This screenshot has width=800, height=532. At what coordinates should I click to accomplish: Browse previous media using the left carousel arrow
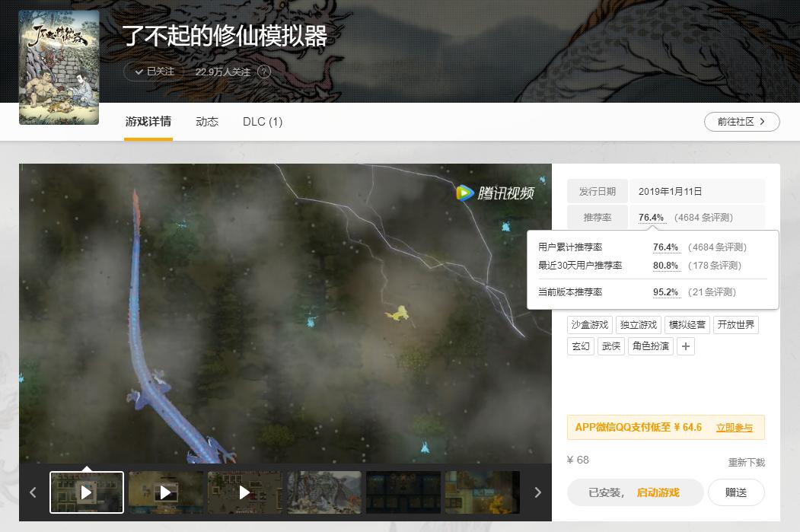click(33, 492)
